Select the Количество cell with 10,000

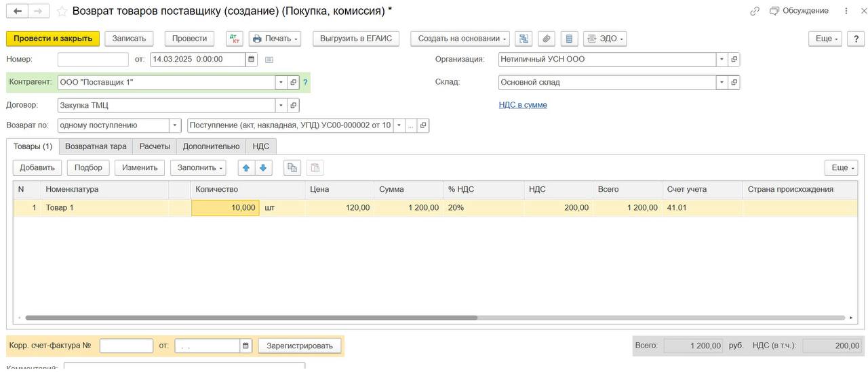pos(225,208)
